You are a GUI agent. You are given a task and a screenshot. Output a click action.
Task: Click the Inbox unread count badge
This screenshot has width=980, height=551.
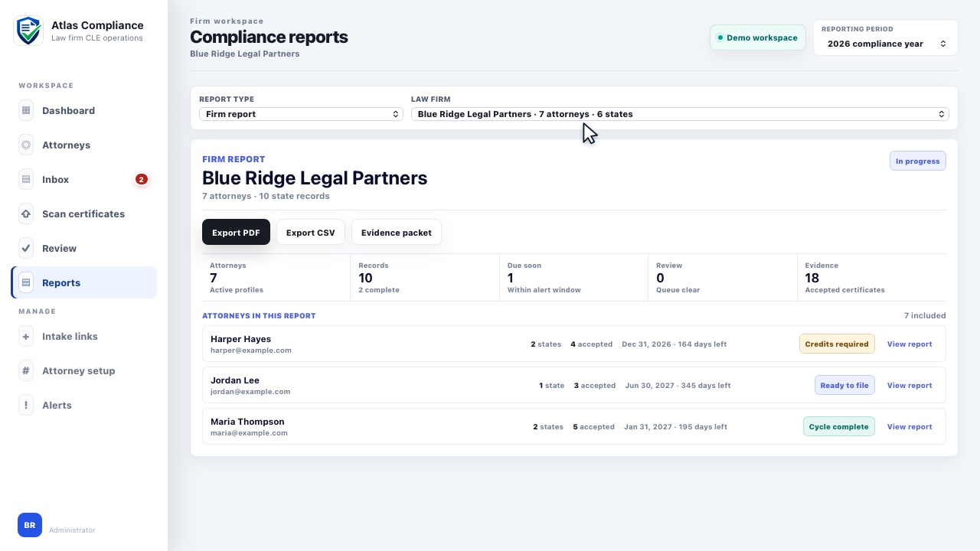pyautogui.click(x=141, y=179)
